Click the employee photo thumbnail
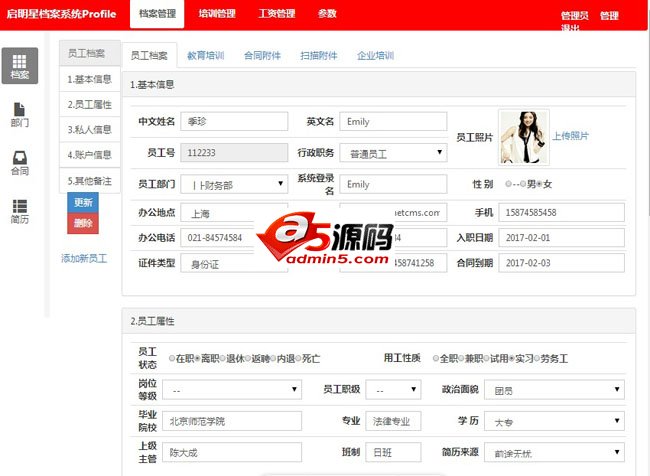Viewport: 650px width, 476px height. [x=524, y=137]
